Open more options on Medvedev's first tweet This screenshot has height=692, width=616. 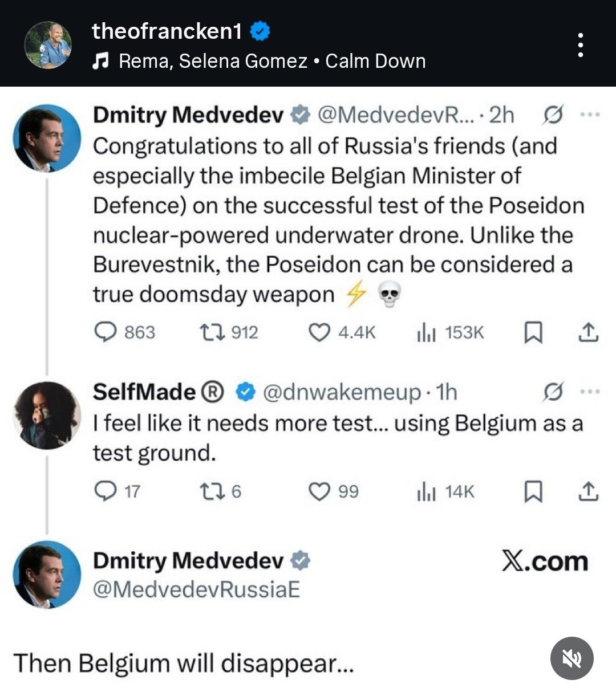[x=589, y=115]
